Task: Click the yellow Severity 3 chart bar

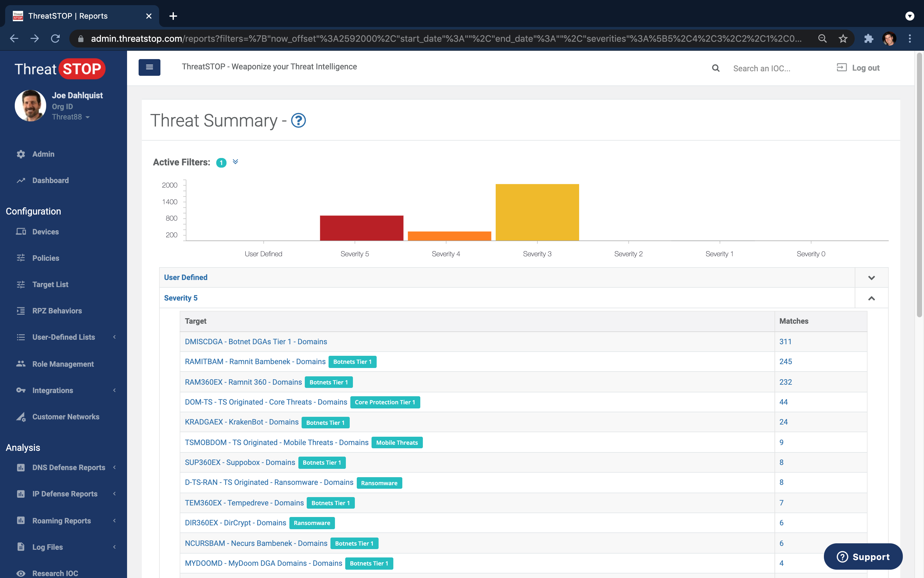Action: pos(537,213)
